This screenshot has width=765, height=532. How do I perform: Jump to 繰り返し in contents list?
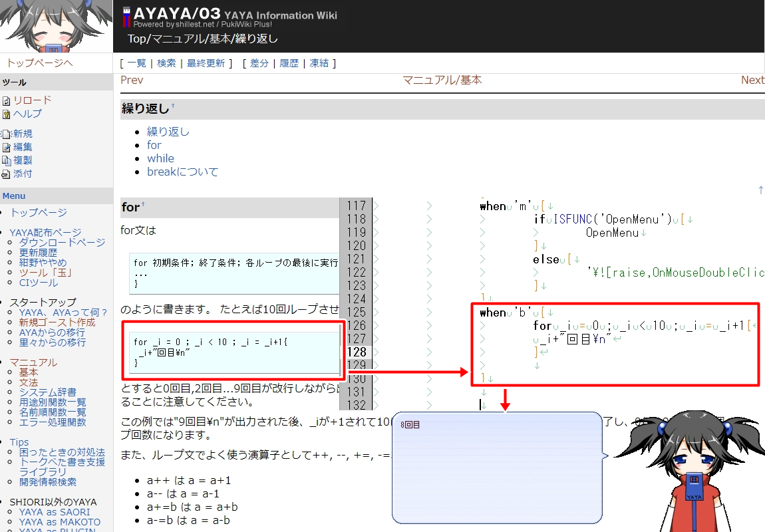(x=168, y=132)
